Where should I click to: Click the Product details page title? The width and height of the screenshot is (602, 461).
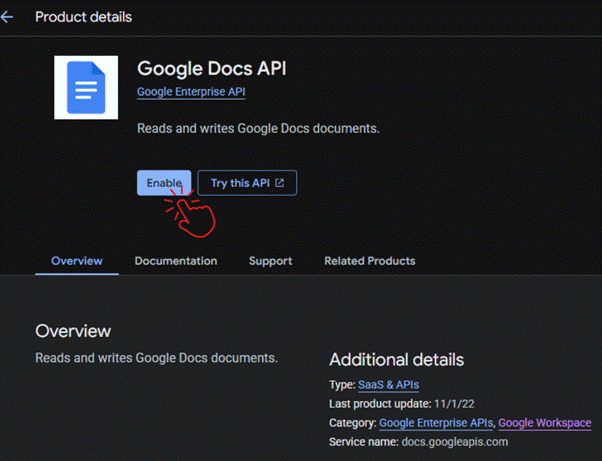83,17
